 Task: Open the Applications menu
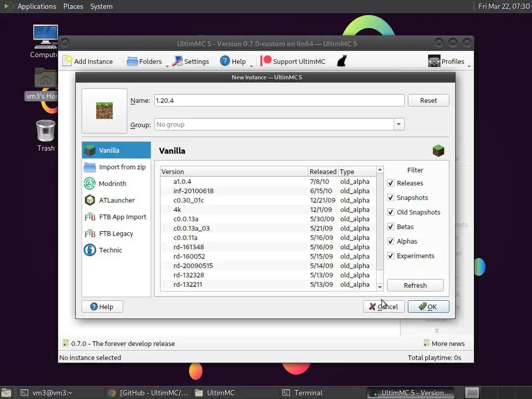37,6
